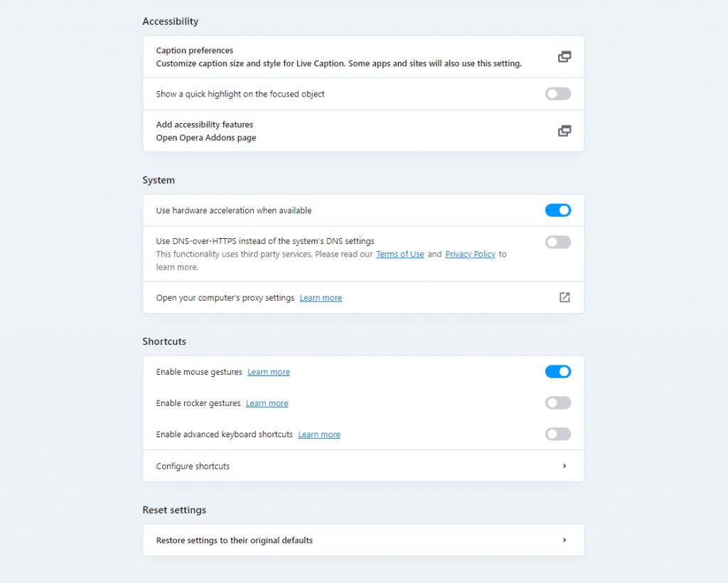Open Learn more for mouse gestures

tap(268, 371)
